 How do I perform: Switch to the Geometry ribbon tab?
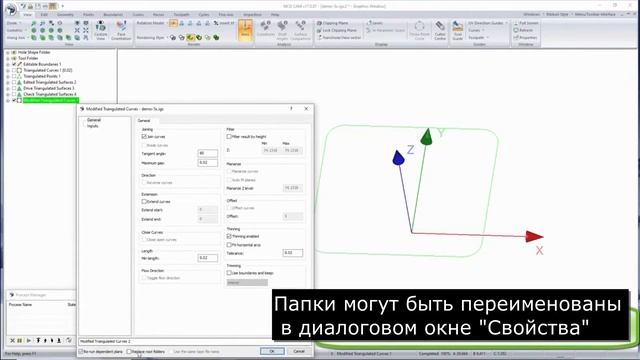[65, 15]
